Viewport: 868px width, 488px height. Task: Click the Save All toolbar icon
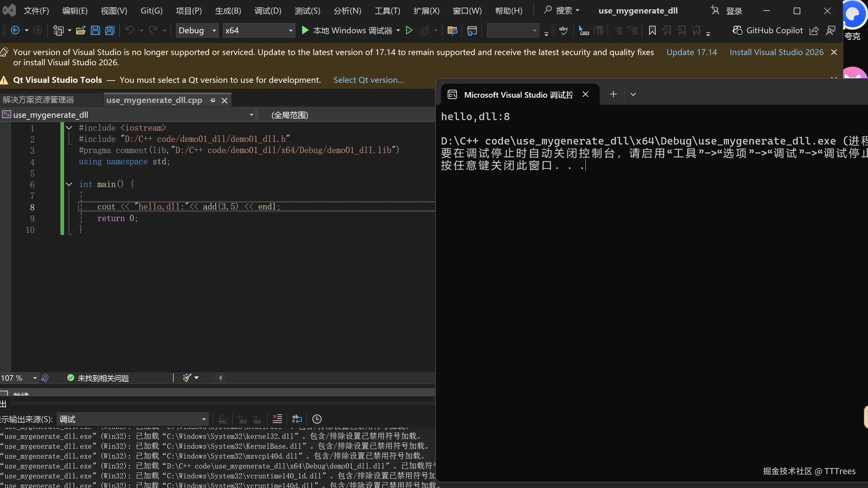point(110,31)
